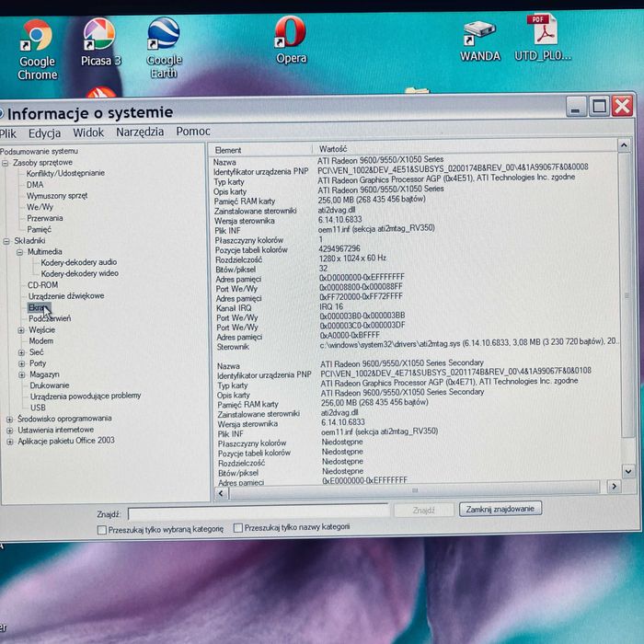
Task: Collapse the Składniki tree node
Action: click(x=6, y=241)
